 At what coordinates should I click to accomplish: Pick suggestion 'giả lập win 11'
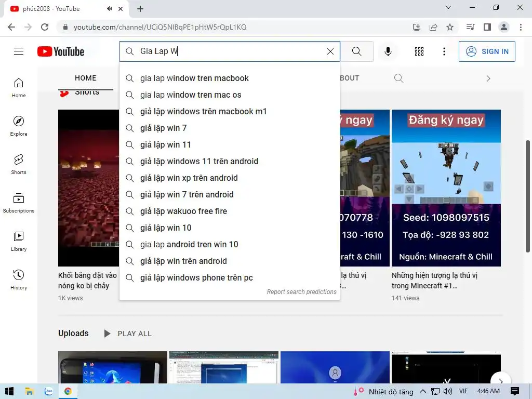point(229,144)
